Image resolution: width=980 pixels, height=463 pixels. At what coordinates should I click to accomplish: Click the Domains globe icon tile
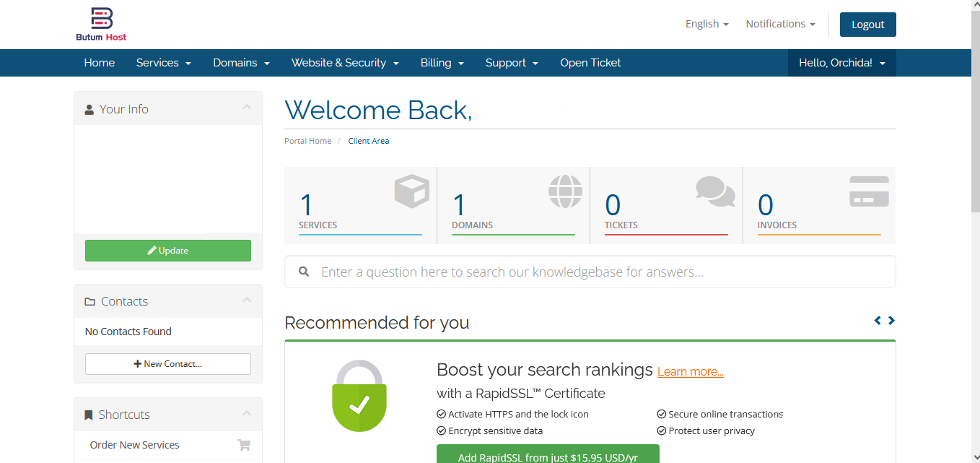(x=564, y=192)
